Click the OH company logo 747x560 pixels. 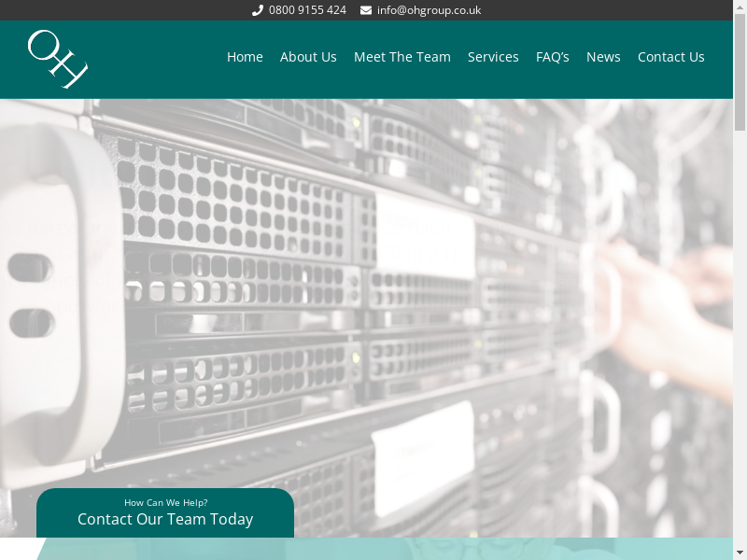click(x=58, y=59)
